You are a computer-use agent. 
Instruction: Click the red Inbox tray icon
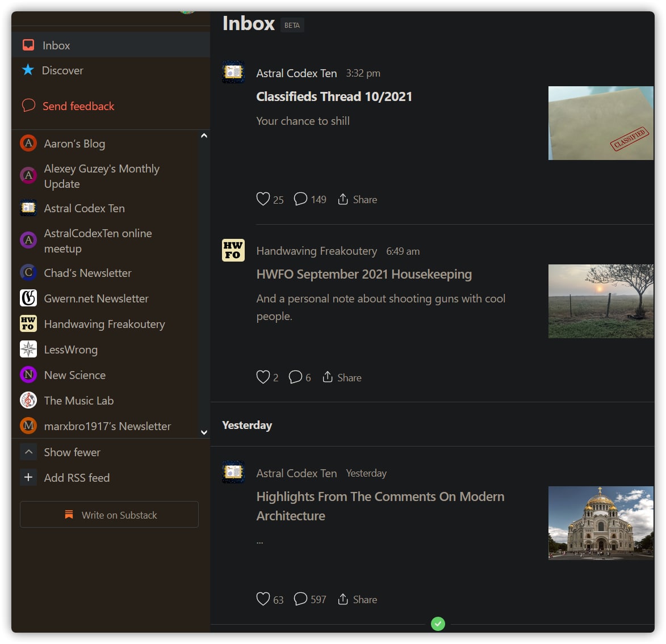point(28,45)
